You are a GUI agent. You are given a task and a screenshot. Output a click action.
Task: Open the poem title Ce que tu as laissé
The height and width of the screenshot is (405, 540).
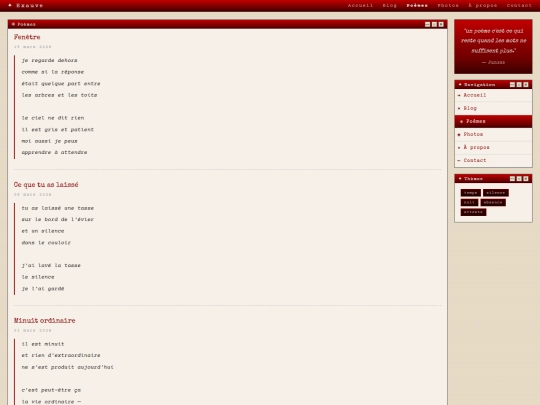point(46,185)
